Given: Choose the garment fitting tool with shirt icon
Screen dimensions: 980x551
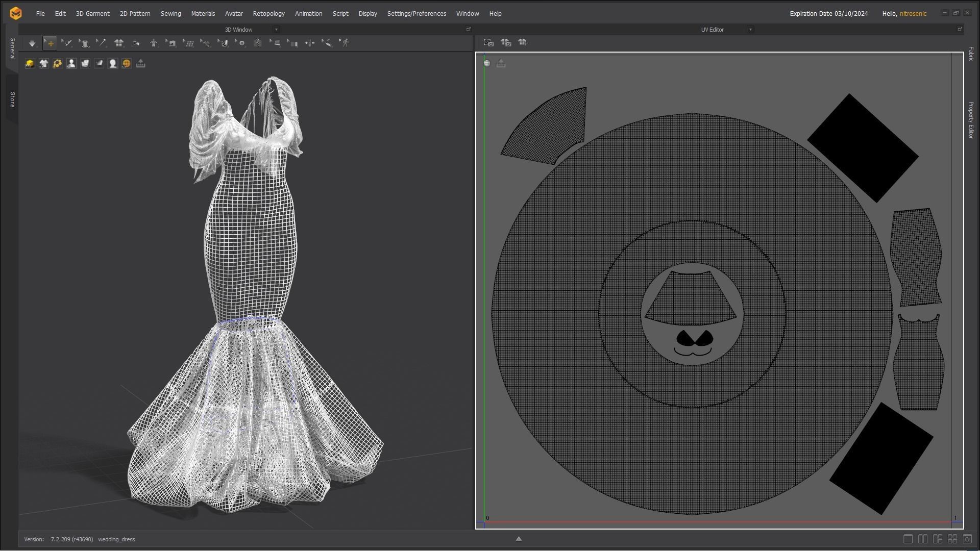Looking at the screenshot, I should [x=84, y=43].
